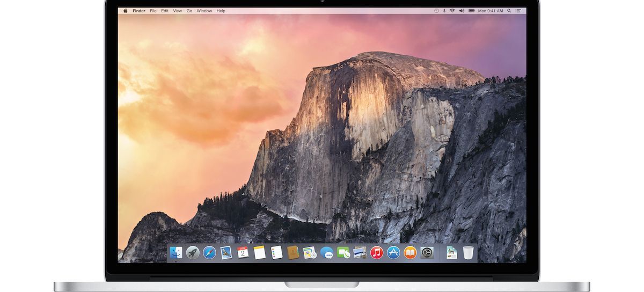This screenshot has height=292, width=644.
Task: Open Safari compass icon in Dock
Action: tap(209, 252)
